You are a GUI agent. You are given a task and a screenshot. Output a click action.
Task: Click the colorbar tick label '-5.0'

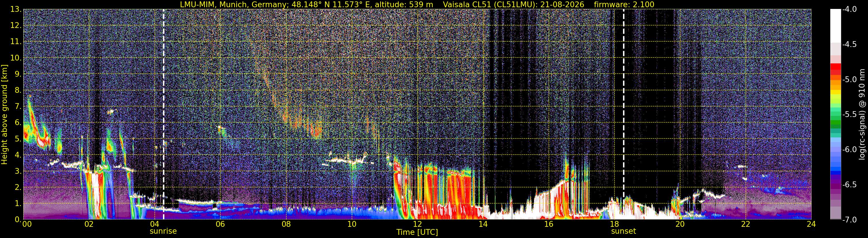tap(849, 80)
